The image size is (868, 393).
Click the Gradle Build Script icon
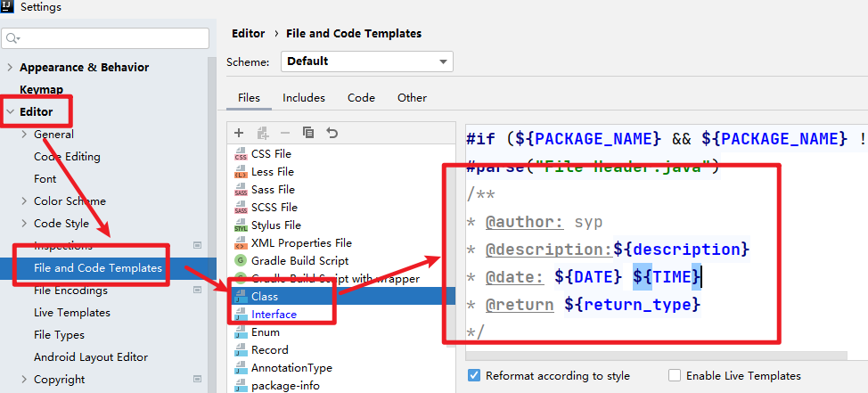coord(241,261)
